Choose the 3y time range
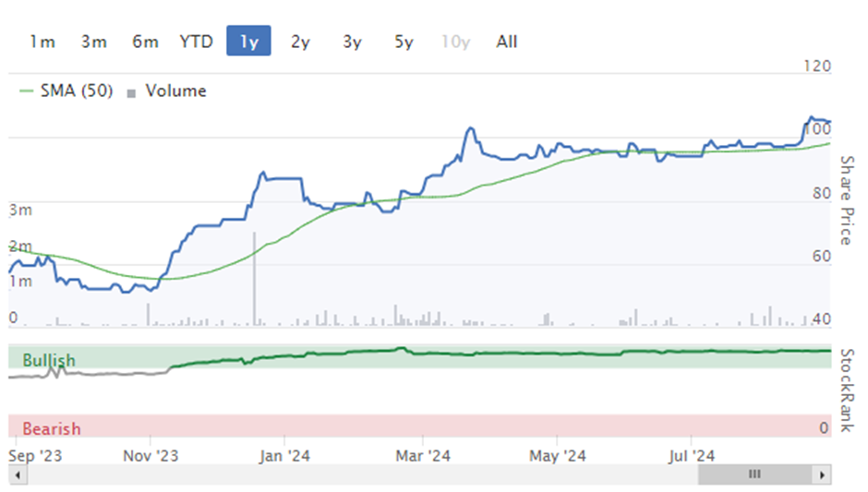 click(352, 42)
